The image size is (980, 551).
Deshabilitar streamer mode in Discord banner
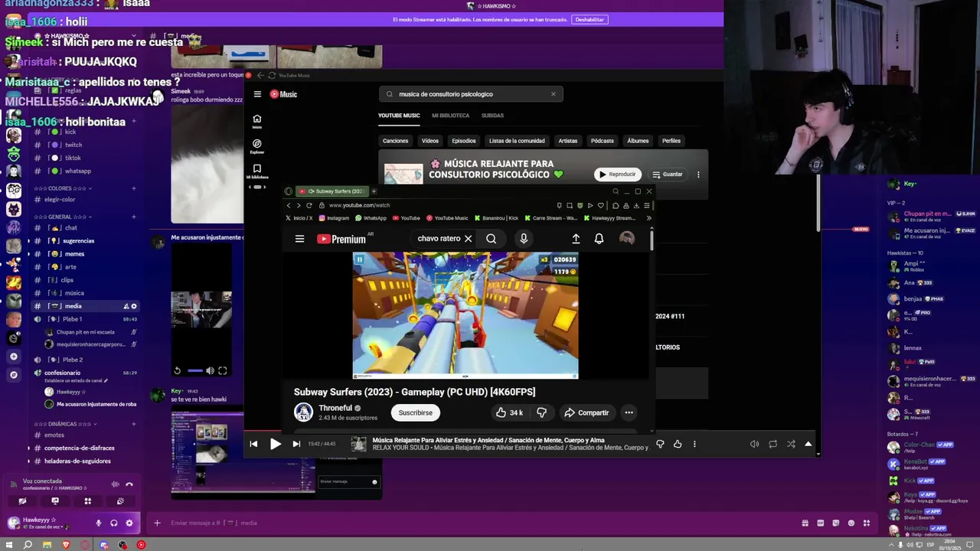(x=590, y=19)
